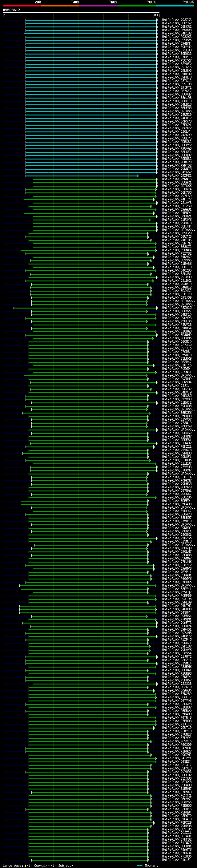The height and width of the screenshot is (868, 197).
Task: Click hit label UniRef100_A6YGE7
Action: (177, 91)
